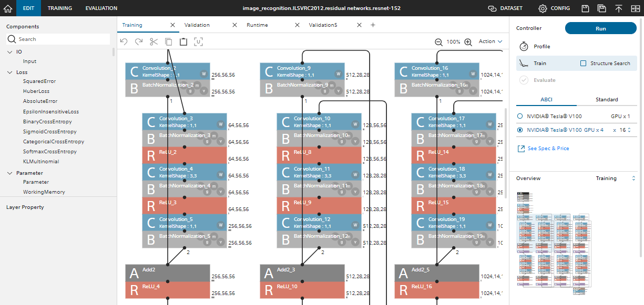Viewport: 644px width, 305px height.
Task: Click the components list vertical scrollbar
Action: coord(114,52)
